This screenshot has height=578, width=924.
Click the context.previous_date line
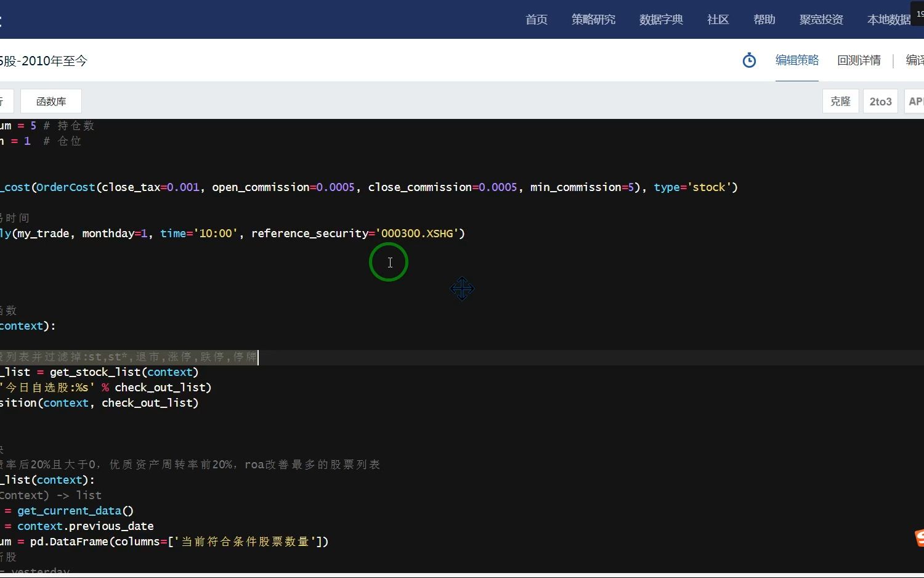(76, 526)
